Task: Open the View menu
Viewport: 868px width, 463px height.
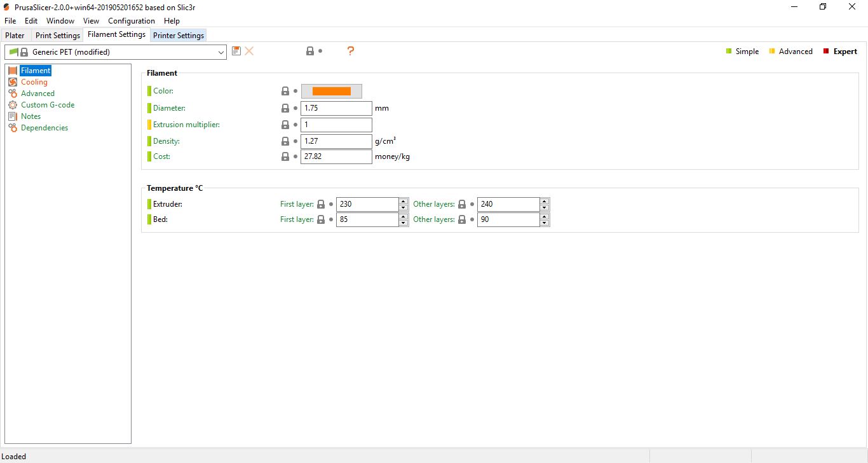Action: [91, 21]
